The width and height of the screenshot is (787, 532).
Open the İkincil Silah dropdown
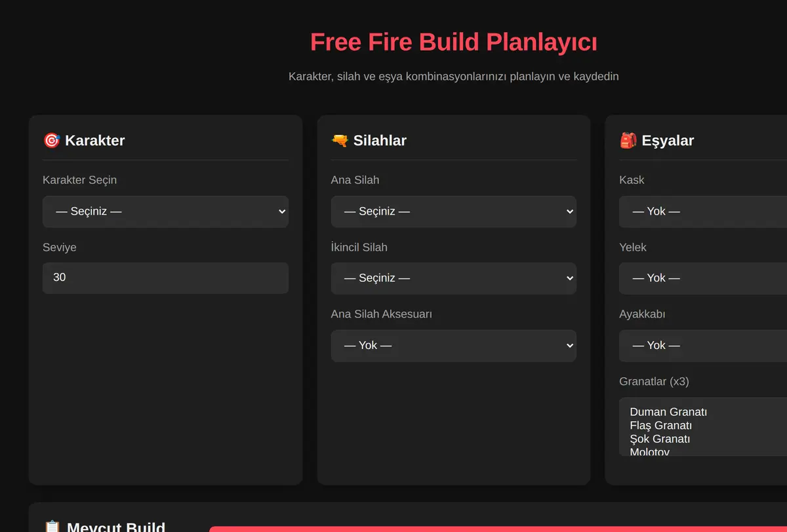pos(453,278)
